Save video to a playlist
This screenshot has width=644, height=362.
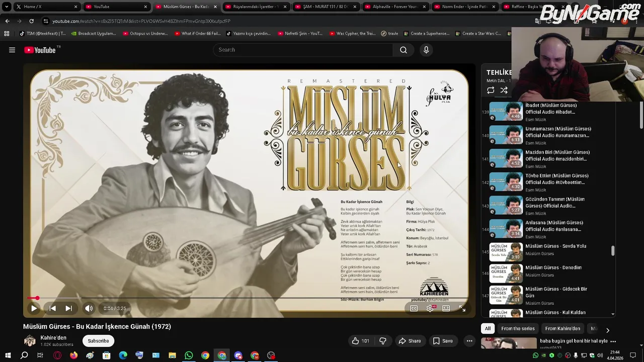click(443, 341)
